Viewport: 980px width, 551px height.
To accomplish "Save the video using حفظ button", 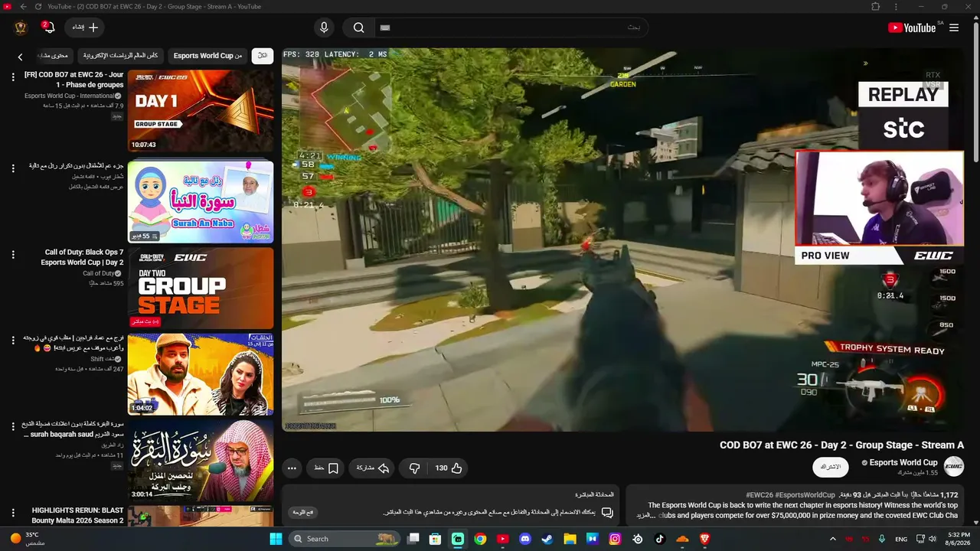I will [x=325, y=468].
